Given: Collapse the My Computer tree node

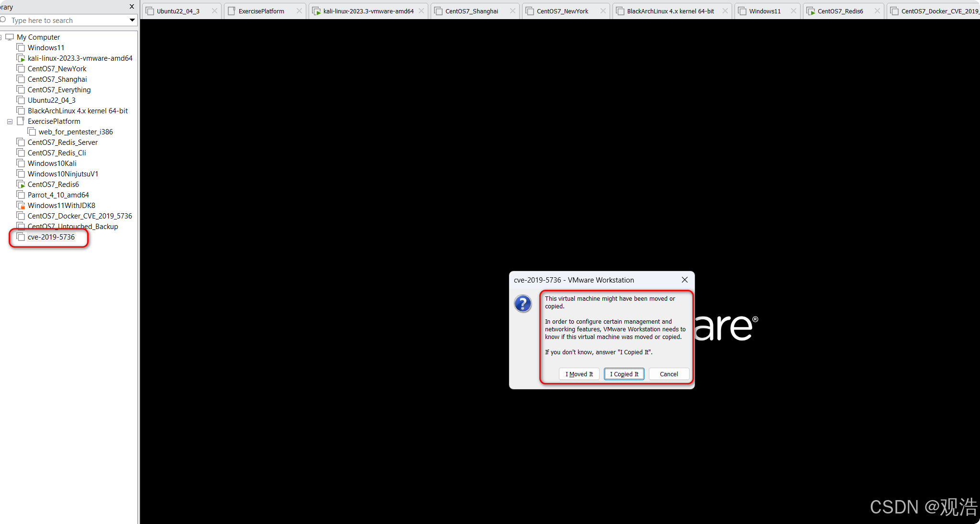Looking at the screenshot, I should click(1, 37).
